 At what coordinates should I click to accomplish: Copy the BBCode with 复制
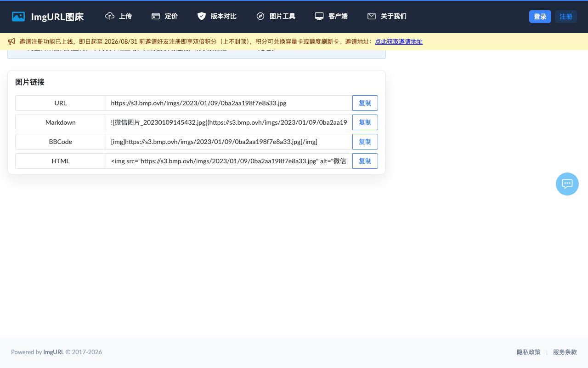pos(365,142)
